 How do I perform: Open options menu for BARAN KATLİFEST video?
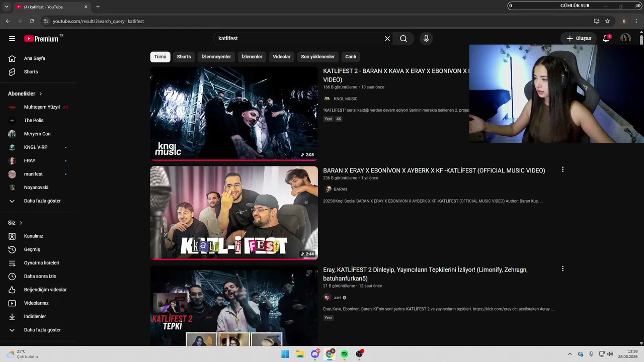coord(562,170)
